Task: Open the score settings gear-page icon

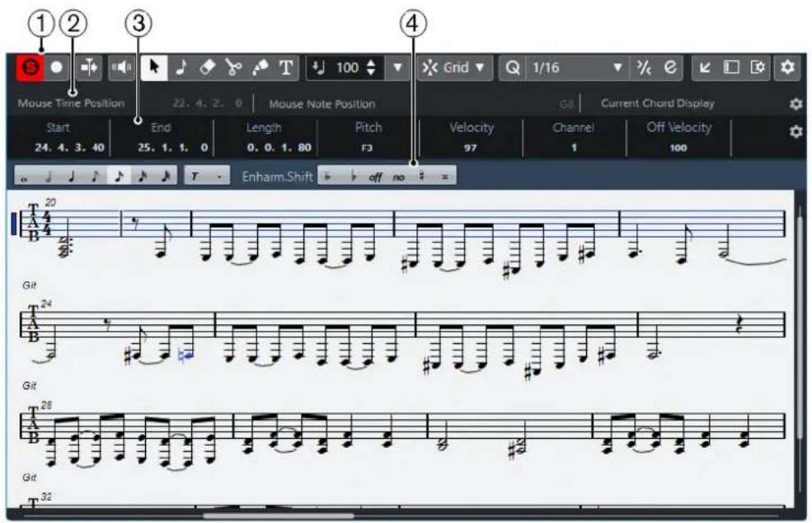Action: [x=758, y=68]
